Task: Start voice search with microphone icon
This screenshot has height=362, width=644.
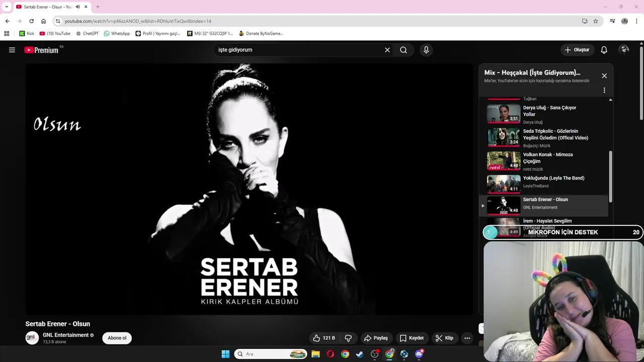Action: [426, 50]
